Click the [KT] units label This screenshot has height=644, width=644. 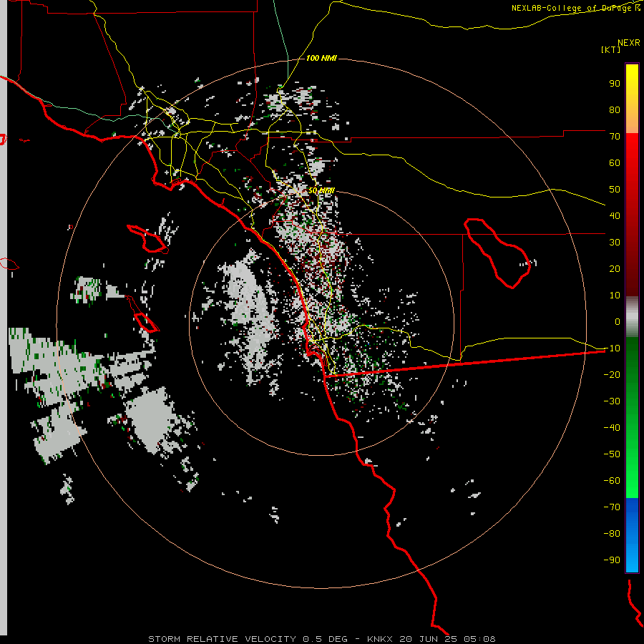[610, 49]
